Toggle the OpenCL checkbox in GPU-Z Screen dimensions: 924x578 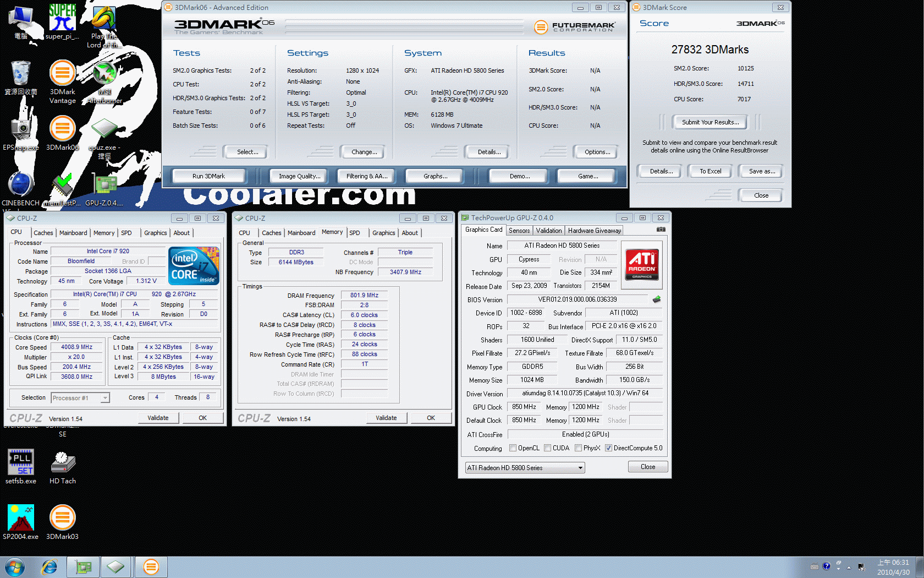coord(513,448)
